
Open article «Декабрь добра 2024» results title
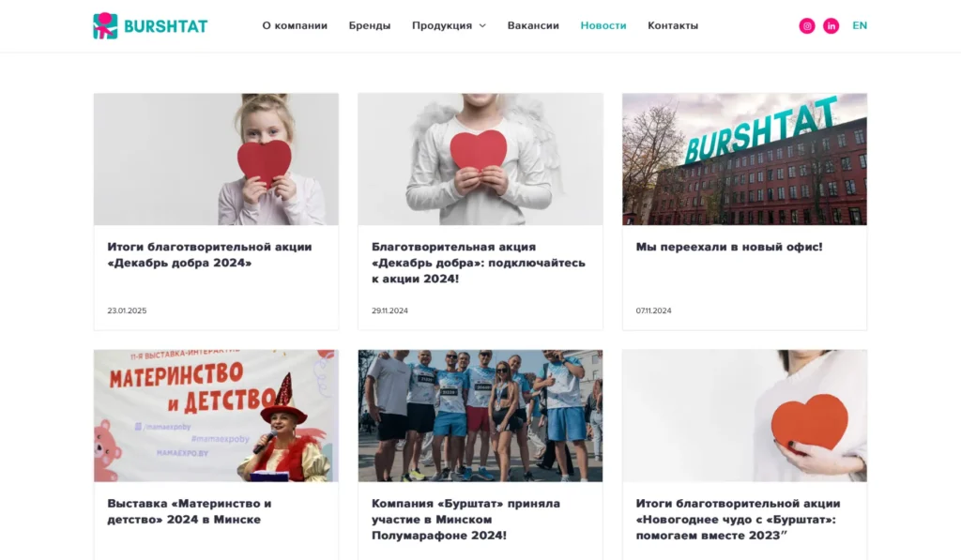pyautogui.click(x=209, y=255)
